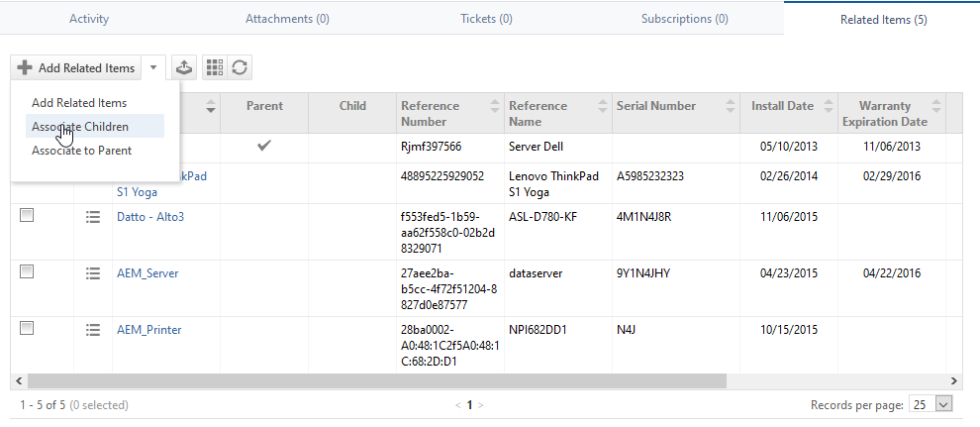Image resolution: width=980 pixels, height=427 pixels.
Task: Check the box for Datto - Alto3
Action: click(28, 216)
